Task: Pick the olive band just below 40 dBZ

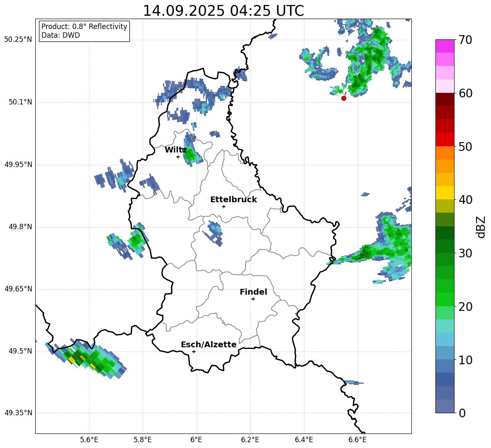Action: click(x=445, y=206)
